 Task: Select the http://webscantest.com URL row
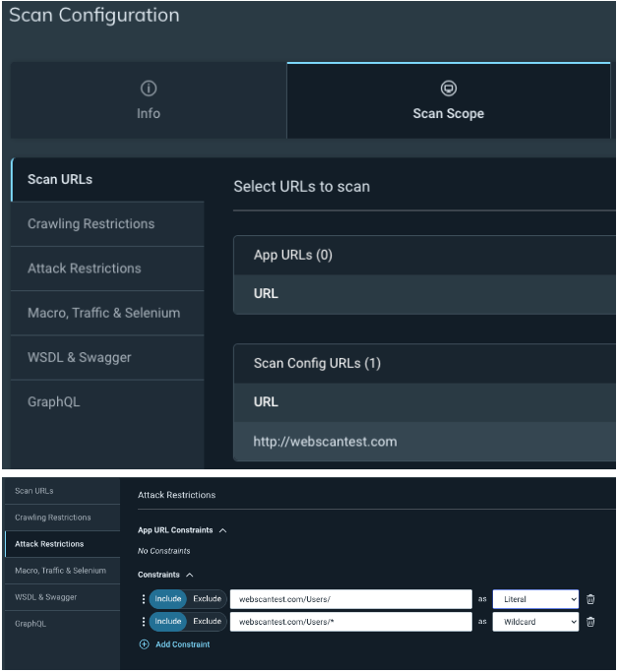tap(325, 442)
